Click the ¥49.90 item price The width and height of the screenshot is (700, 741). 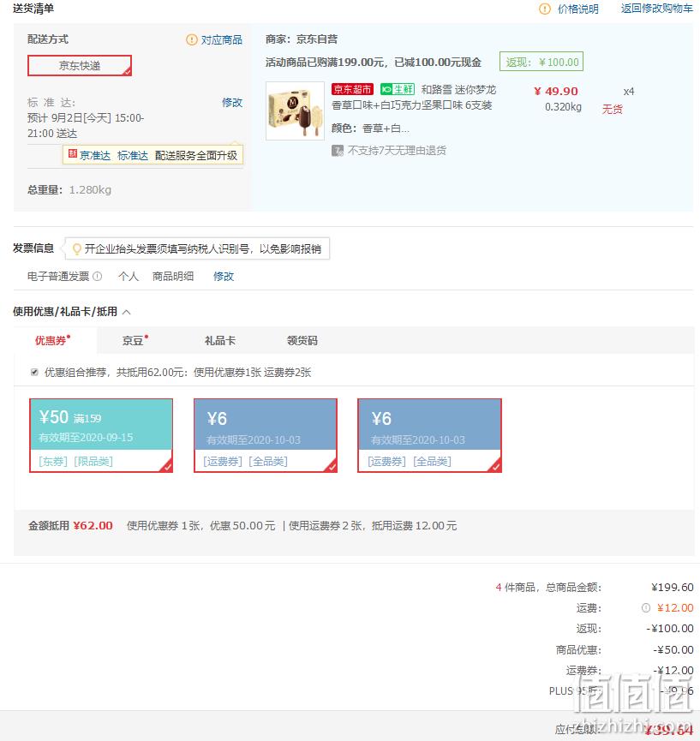(x=556, y=91)
